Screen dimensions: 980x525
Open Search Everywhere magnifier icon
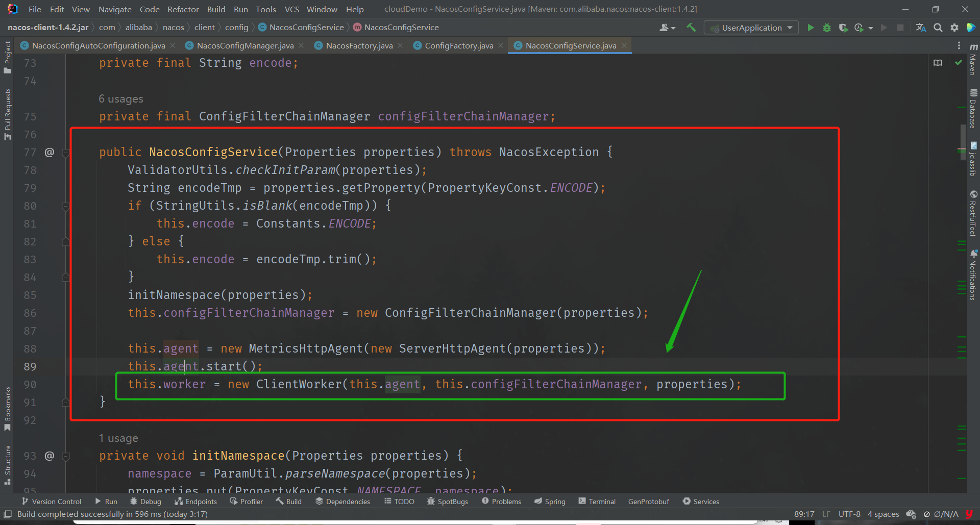pyautogui.click(x=938, y=28)
